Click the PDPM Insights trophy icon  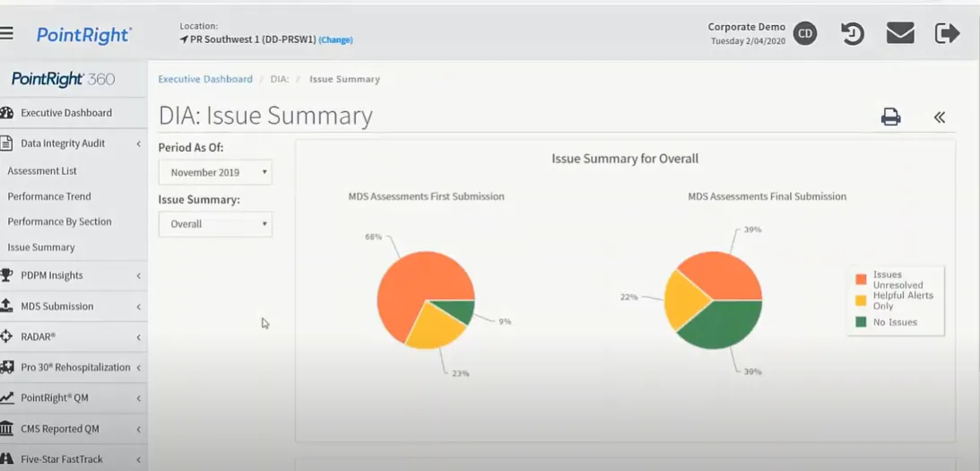pyautogui.click(x=7, y=275)
